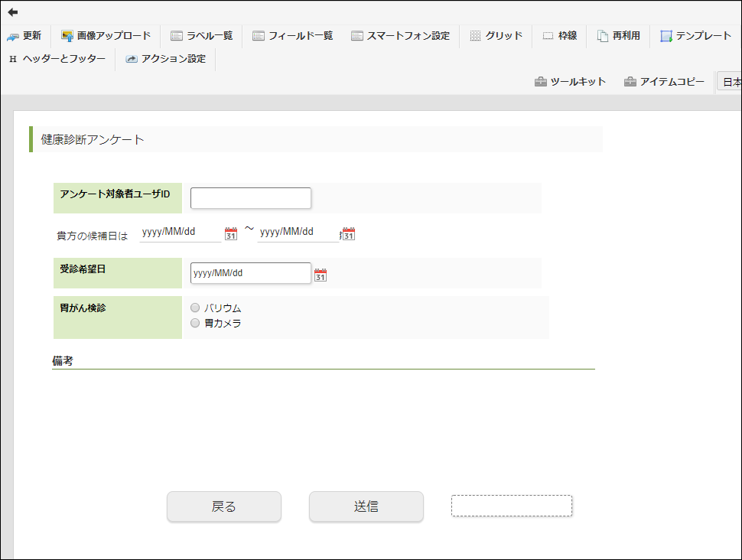This screenshot has height=560, width=742.
Task: Select the バリウム radio button
Action: pyautogui.click(x=195, y=308)
